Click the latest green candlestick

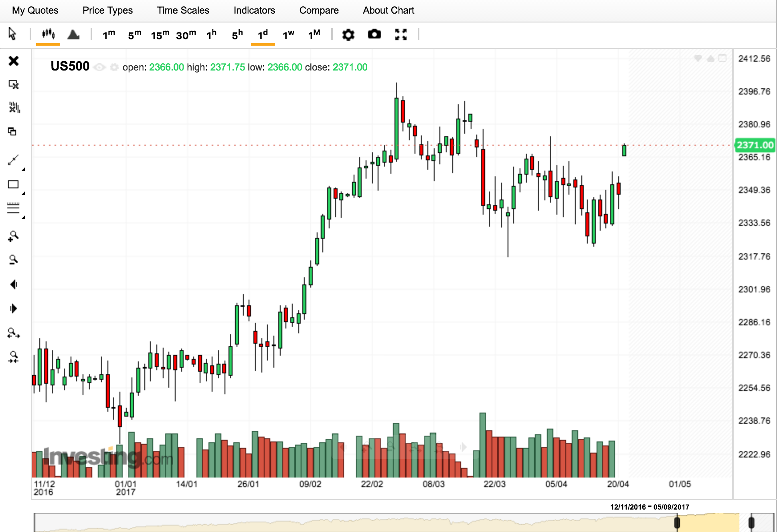point(624,150)
